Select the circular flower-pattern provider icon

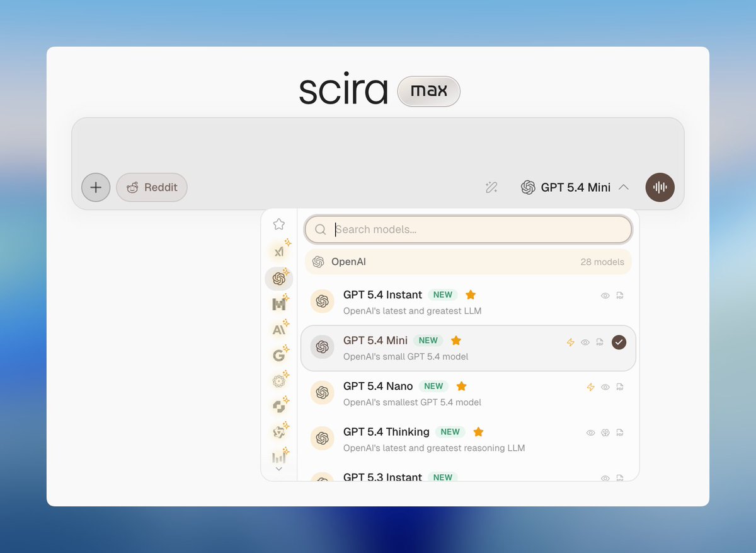tap(279, 381)
